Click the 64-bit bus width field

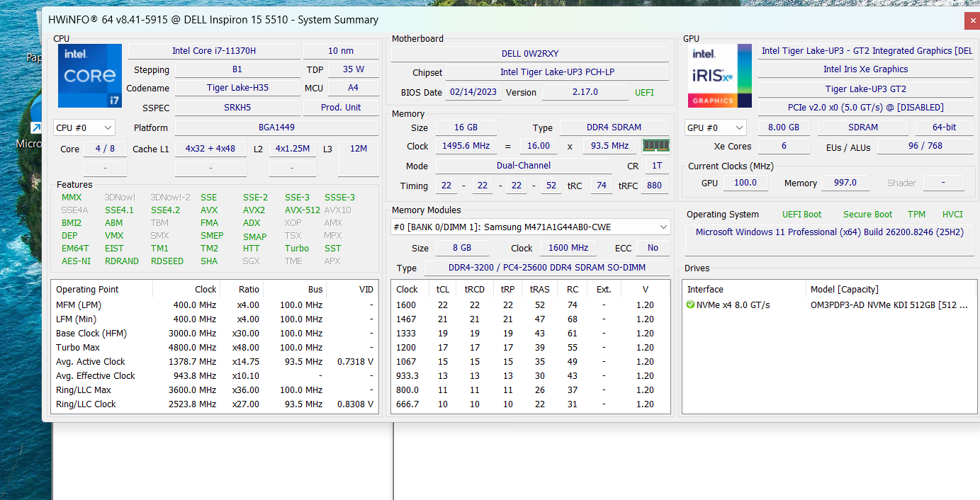(944, 127)
